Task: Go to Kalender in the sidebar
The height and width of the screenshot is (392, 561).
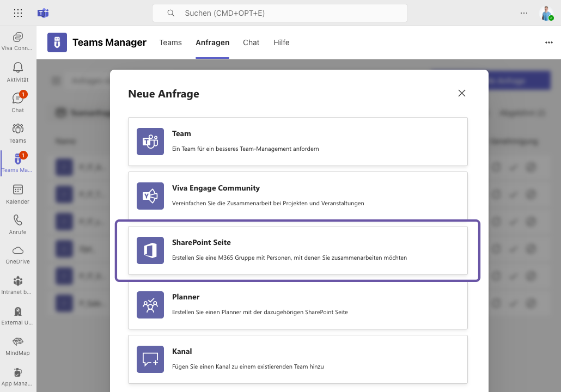Action: point(18,193)
